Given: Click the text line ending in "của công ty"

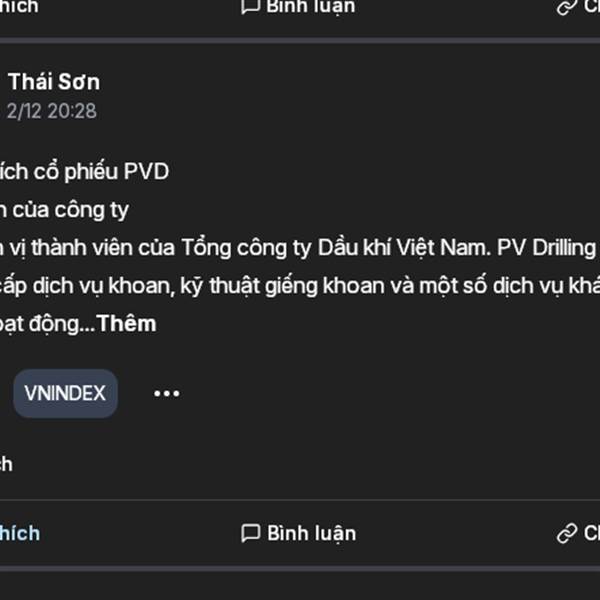Looking at the screenshot, I should click(64, 210).
